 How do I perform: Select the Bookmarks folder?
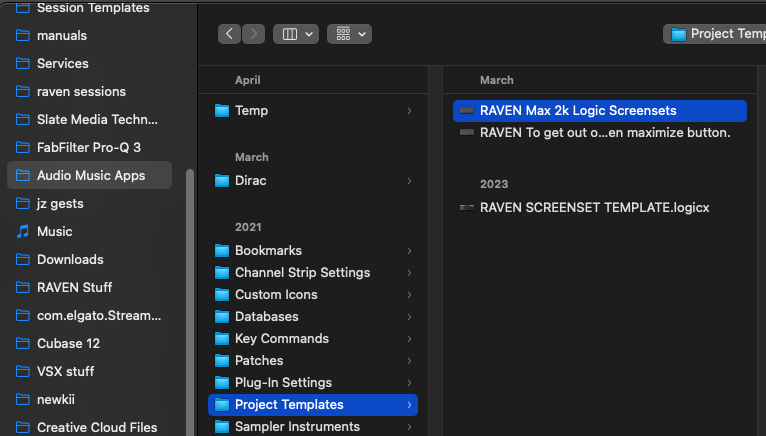pos(313,251)
